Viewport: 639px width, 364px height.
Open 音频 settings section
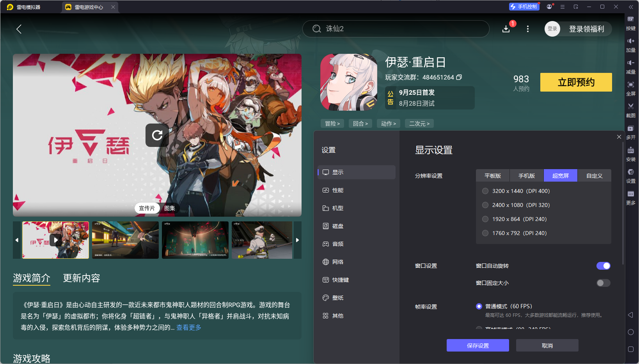[357, 244]
